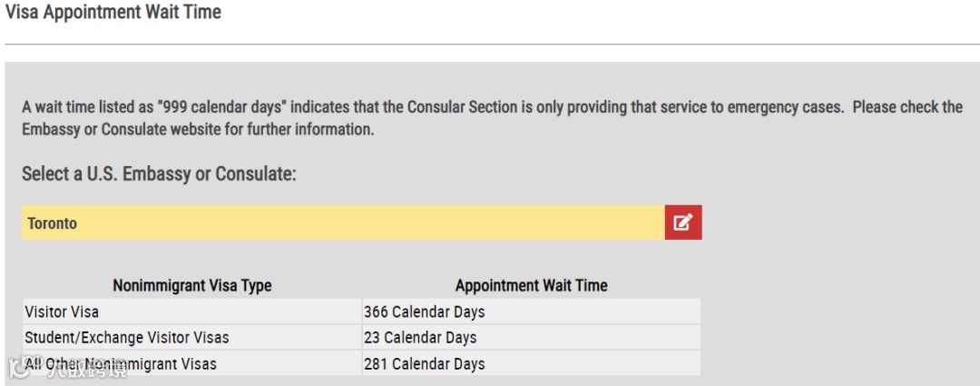Viewport: 980px width, 386px height.
Task: Select the All Other Nonimmigrant Visas label
Action: (121, 363)
